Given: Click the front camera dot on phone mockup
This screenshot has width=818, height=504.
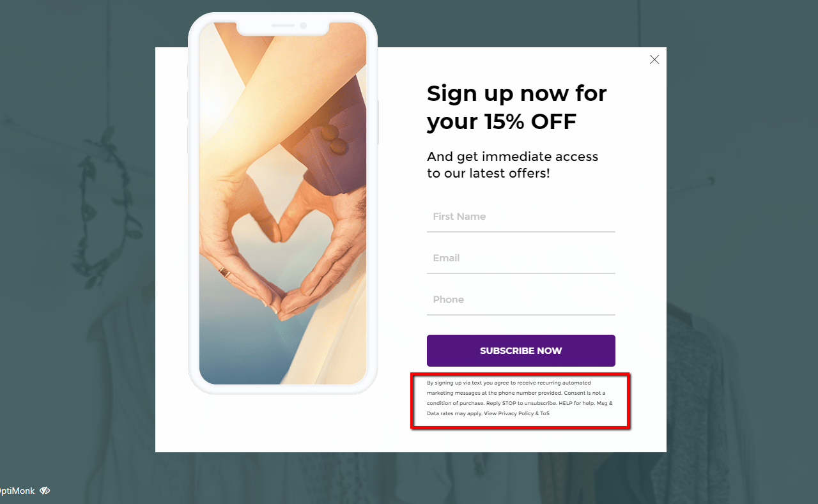Looking at the screenshot, I should point(304,26).
